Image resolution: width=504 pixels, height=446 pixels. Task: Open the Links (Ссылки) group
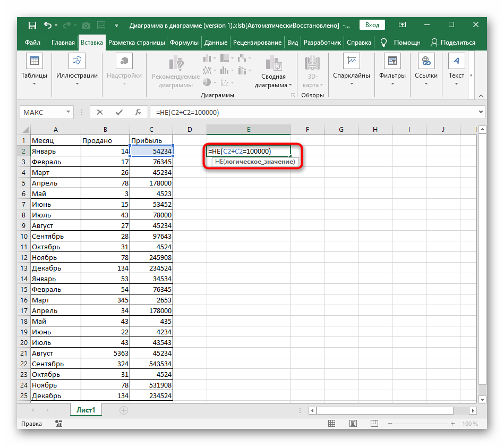pyautogui.click(x=426, y=70)
